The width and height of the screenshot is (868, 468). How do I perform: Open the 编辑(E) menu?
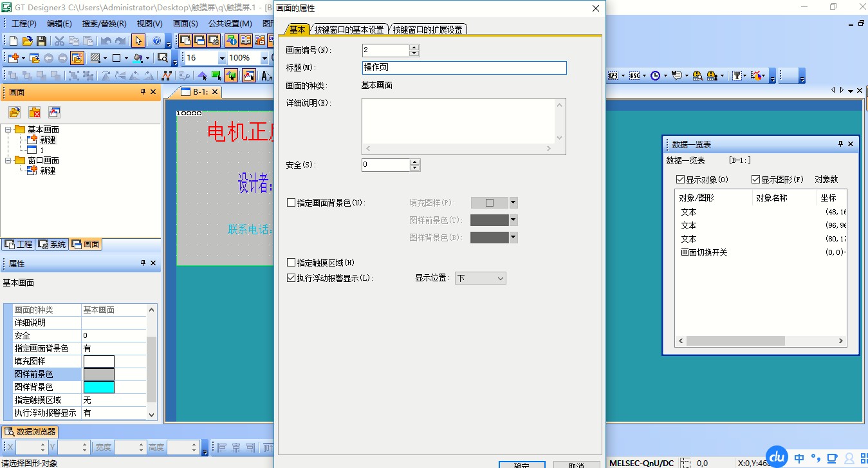pos(59,24)
